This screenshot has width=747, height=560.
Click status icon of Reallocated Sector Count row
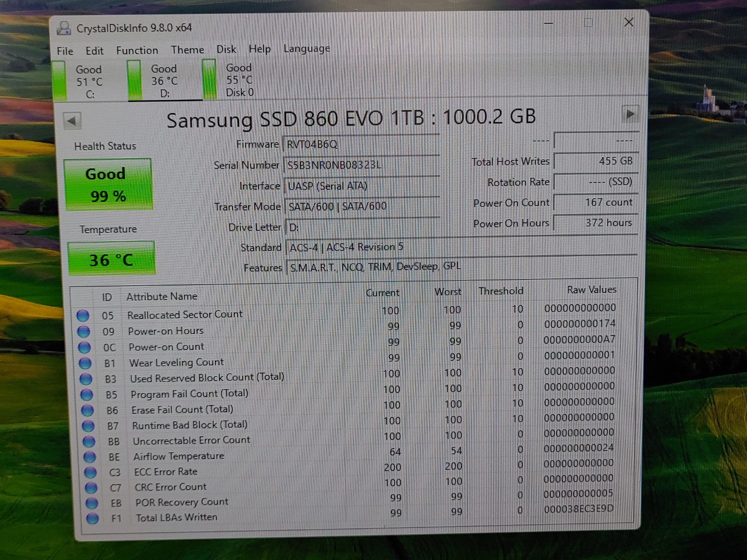tap(83, 315)
